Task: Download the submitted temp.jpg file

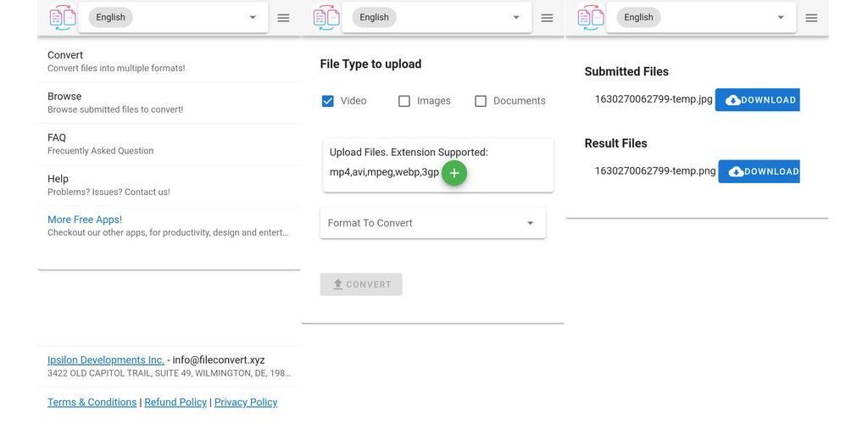Action: 757,99
